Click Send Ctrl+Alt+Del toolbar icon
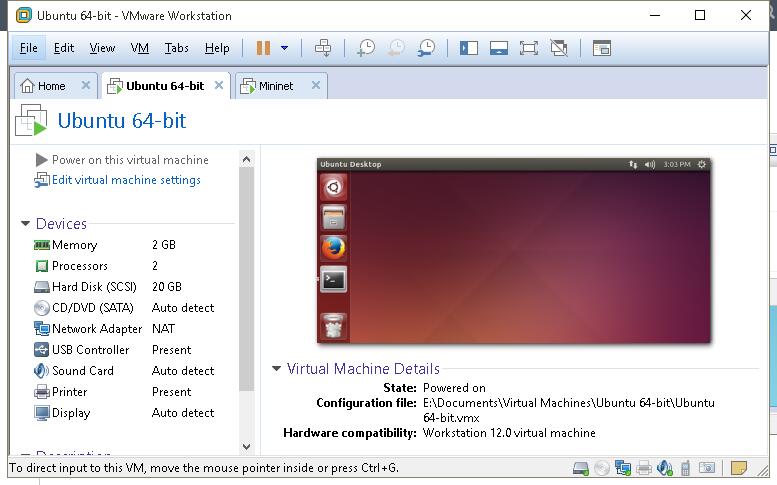The height and width of the screenshot is (485, 777). tap(323, 48)
